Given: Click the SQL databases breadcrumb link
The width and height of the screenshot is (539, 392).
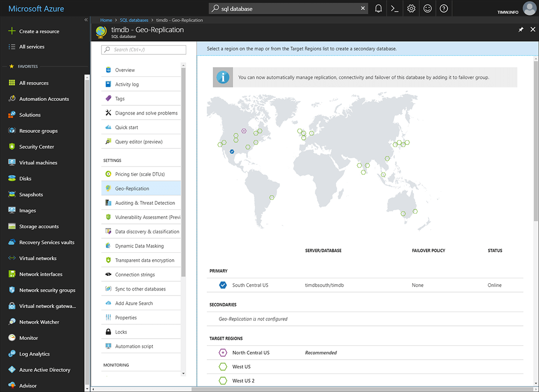Looking at the screenshot, I should [134, 20].
